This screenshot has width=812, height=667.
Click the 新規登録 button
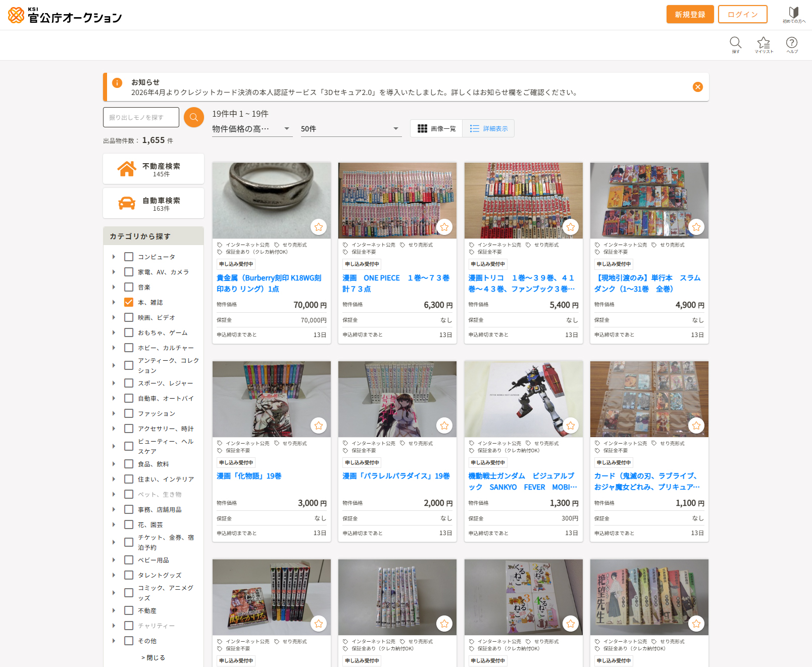pyautogui.click(x=690, y=14)
